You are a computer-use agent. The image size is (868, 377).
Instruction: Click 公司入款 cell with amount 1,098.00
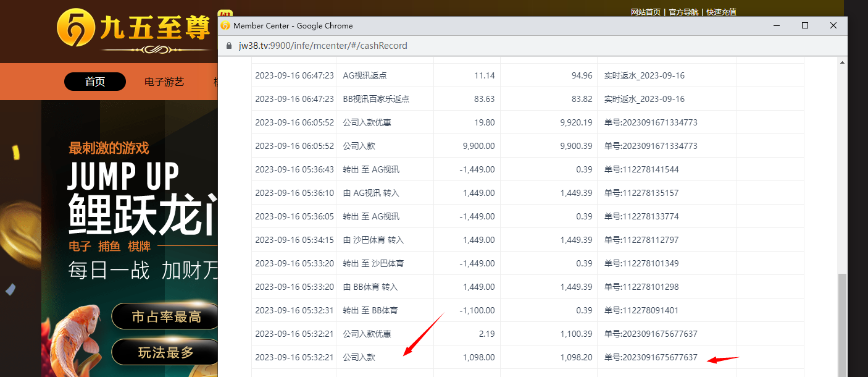(x=385, y=357)
